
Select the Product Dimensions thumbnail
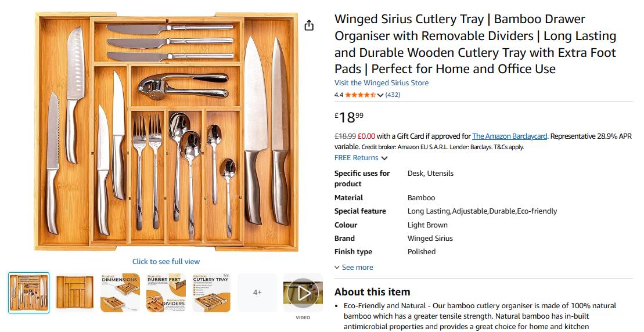coord(120,293)
